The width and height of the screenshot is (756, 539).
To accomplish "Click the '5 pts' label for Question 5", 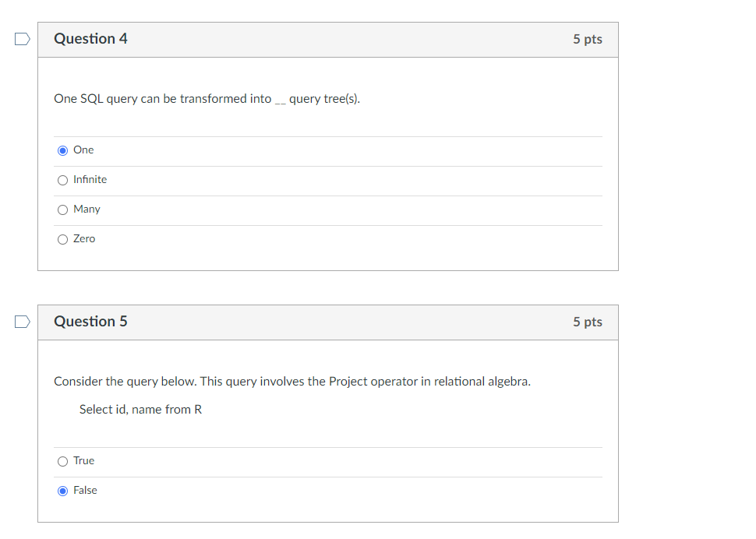I will click(587, 321).
